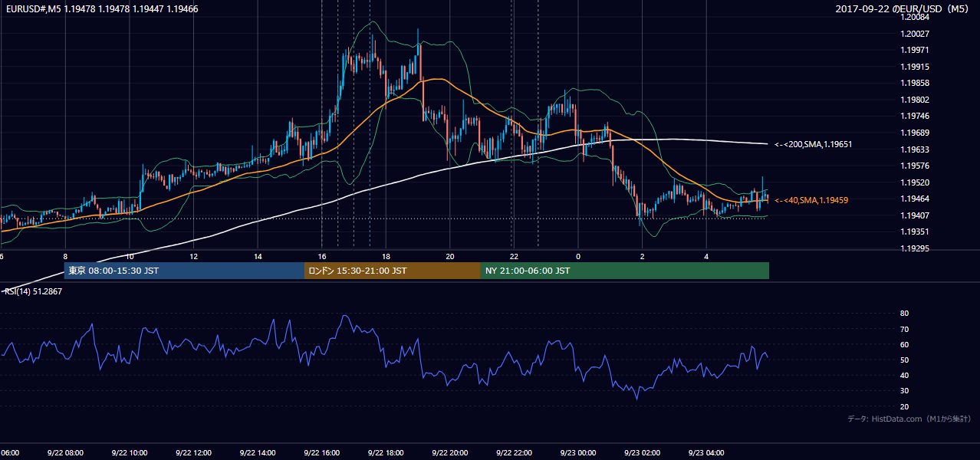Click the 200 SMA label 1.19651
The width and height of the screenshot is (980, 460).
point(813,144)
